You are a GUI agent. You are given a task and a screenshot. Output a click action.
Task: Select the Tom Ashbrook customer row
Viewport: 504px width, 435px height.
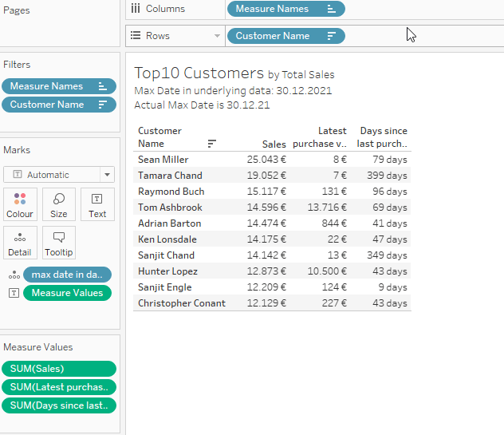pos(170,208)
